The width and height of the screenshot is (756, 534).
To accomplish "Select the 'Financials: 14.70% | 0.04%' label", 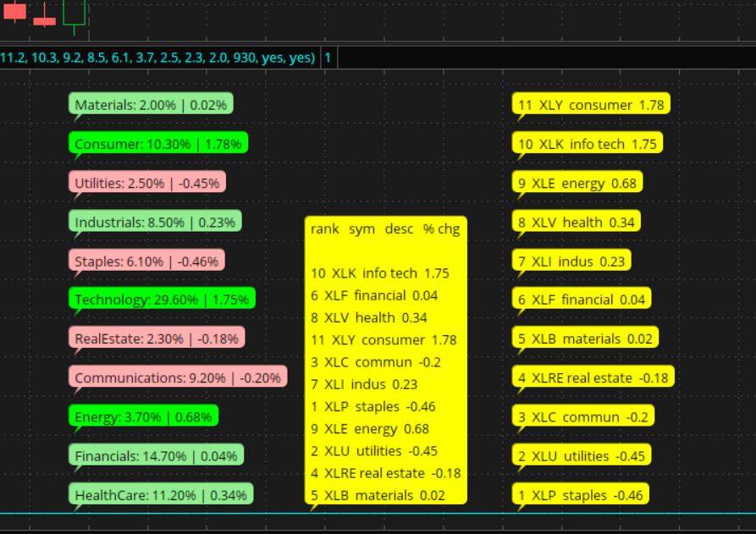I will pos(157,455).
